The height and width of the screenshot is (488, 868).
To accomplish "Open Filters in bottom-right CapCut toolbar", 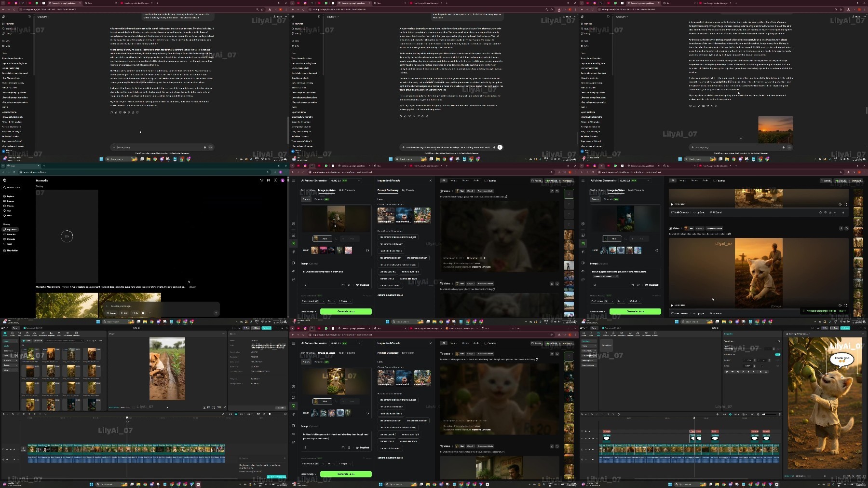I will 638,334.
